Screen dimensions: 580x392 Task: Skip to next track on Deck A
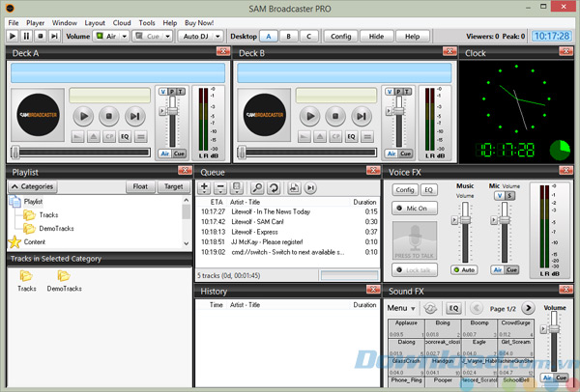click(x=134, y=116)
